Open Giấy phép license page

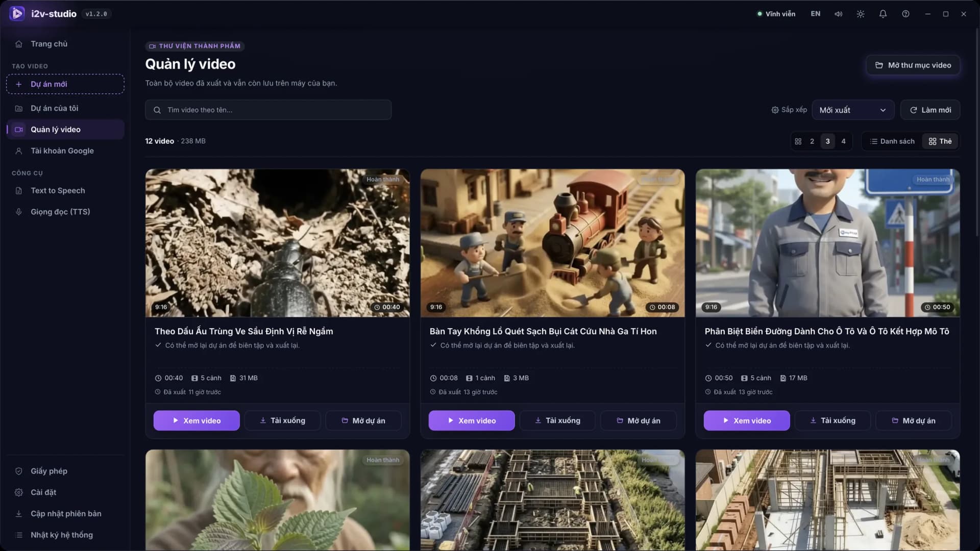pyautogui.click(x=65, y=471)
